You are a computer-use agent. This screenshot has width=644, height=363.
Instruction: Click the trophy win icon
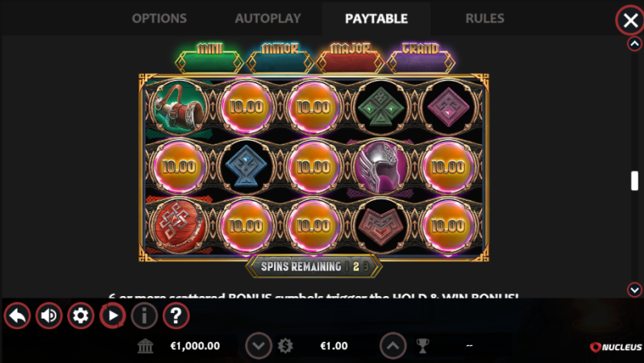coord(422,346)
